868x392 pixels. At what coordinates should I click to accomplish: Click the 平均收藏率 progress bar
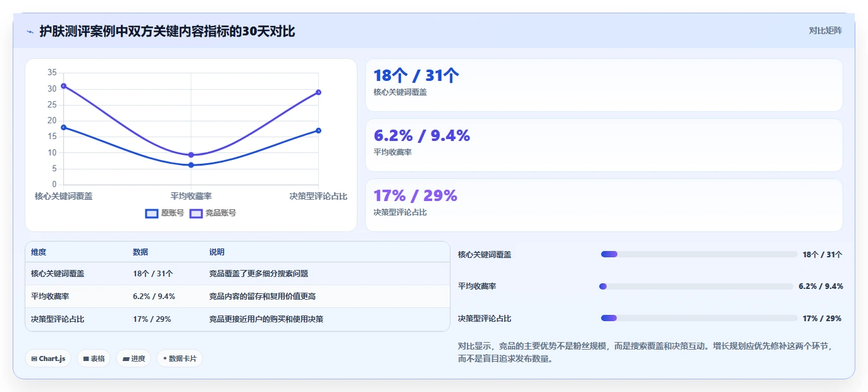pos(696,286)
